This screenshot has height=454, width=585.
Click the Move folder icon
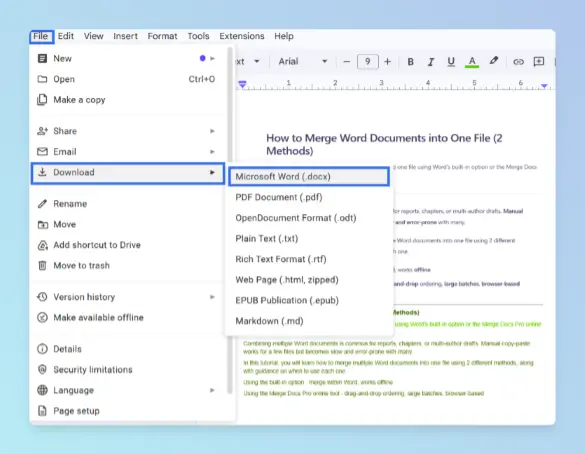(42, 224)
